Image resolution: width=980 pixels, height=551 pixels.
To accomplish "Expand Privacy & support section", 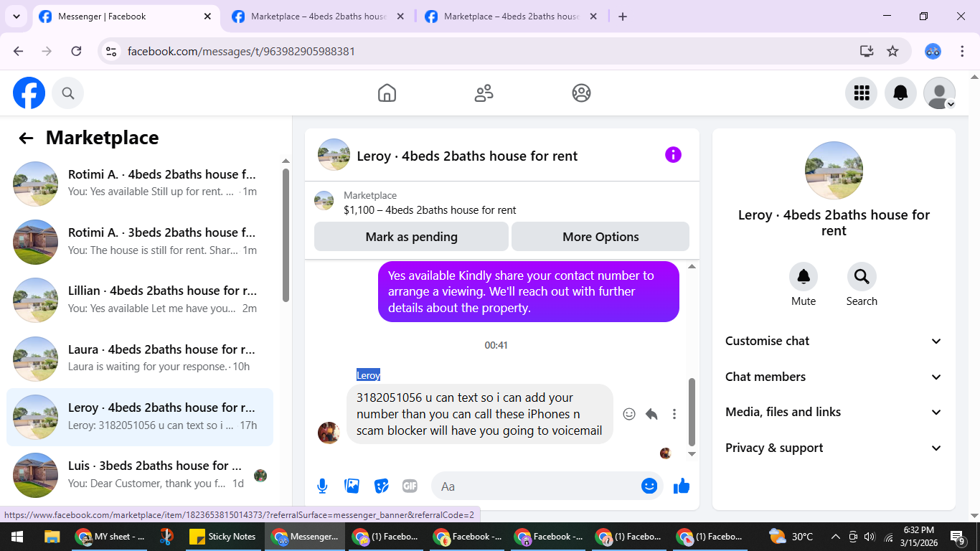I will click(x=834, y=448).
